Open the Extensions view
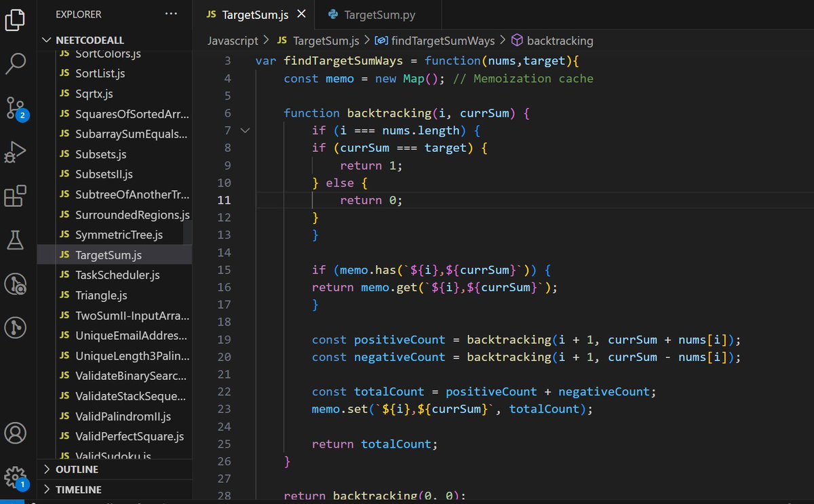 pos(15,195)
